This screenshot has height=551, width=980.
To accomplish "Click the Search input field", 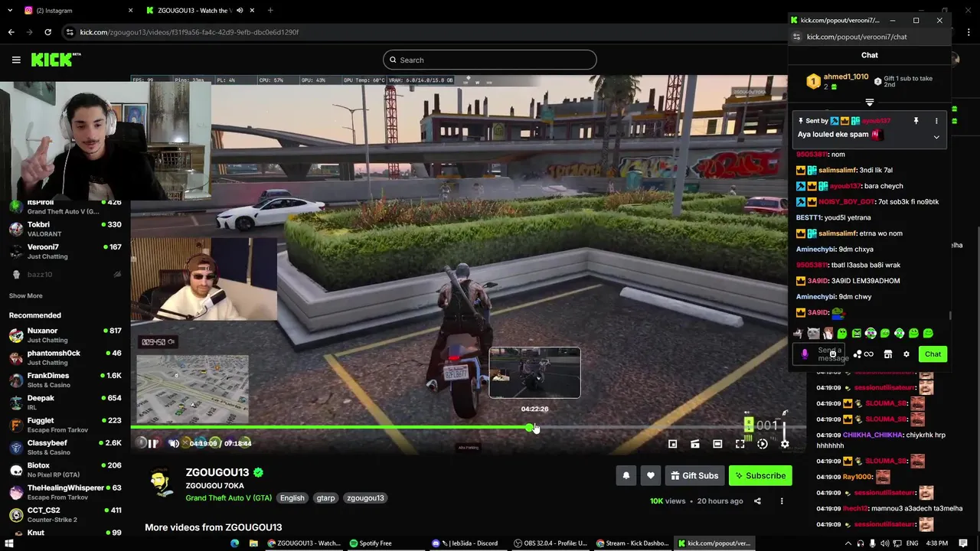I will tap(490, 60).
